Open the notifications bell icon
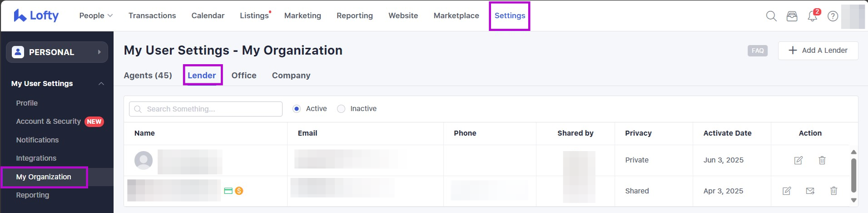868x213 pixels. pyautogui.click(x=812, y=16)
